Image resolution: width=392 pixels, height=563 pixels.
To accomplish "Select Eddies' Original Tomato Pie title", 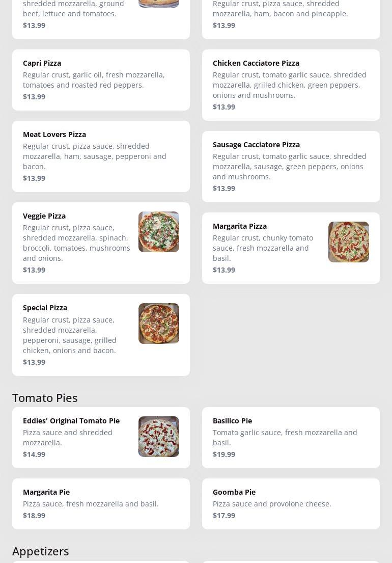I will pos(71,421).
